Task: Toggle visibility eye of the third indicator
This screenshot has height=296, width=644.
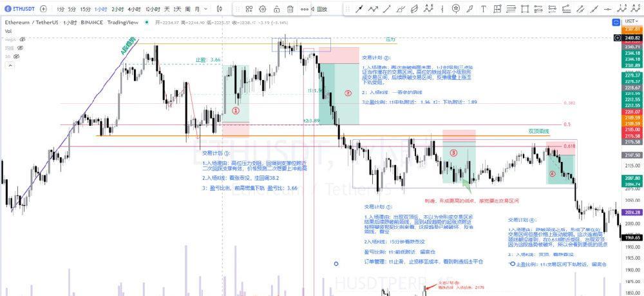Action: [x=17, y=56]
